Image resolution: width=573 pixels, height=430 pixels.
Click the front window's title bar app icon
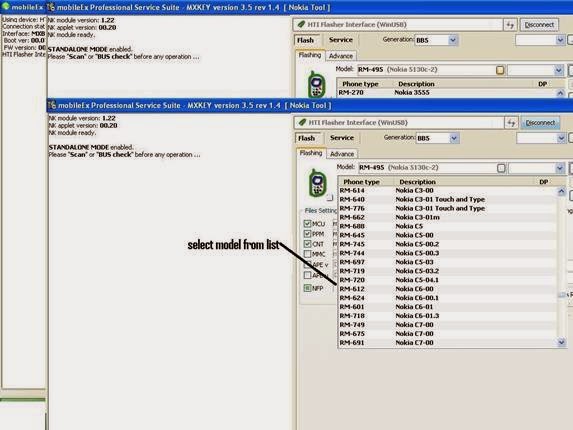point(52,106)
